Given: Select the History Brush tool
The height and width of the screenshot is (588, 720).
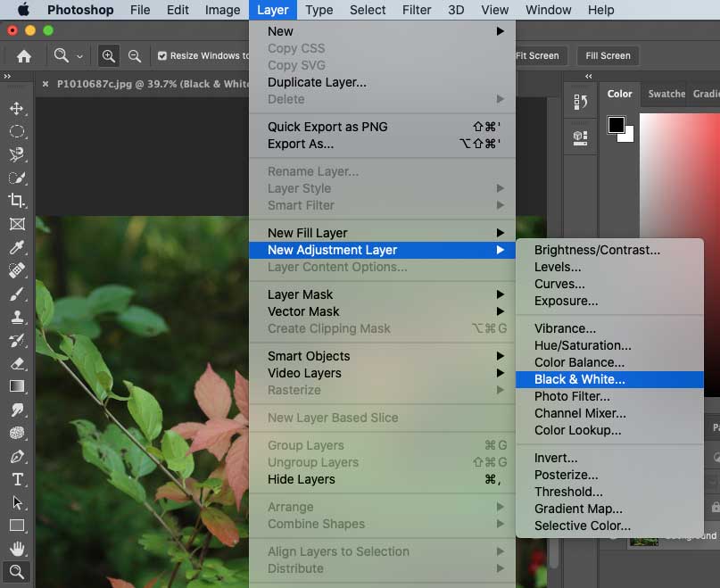Looking at the screenshot, I should point(17,340).
